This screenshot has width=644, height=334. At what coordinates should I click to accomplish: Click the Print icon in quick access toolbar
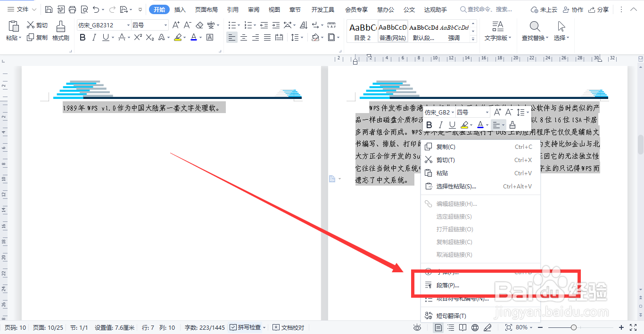point(72,9)
